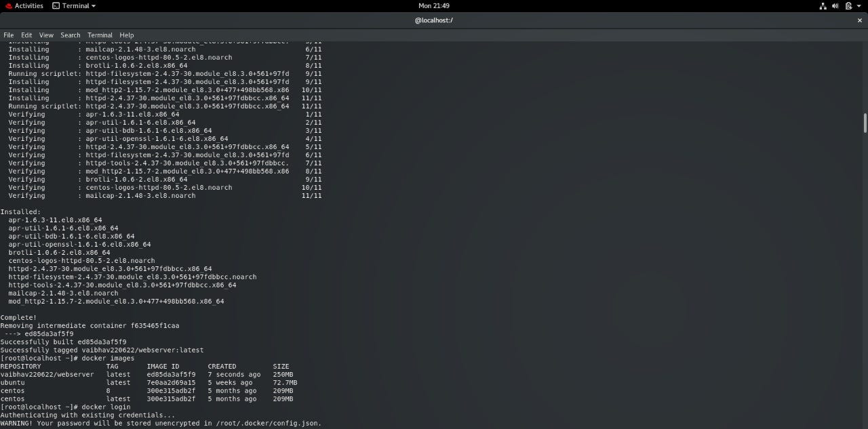Open the File menu
The height and width of the screenshot is (429, 868).
(x=8, y=35)
